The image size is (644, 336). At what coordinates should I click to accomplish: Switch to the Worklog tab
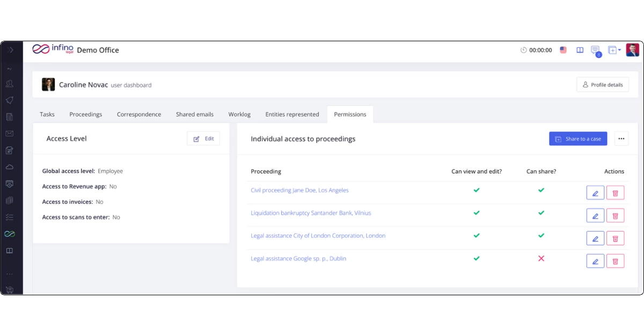[x=239, y=114]
